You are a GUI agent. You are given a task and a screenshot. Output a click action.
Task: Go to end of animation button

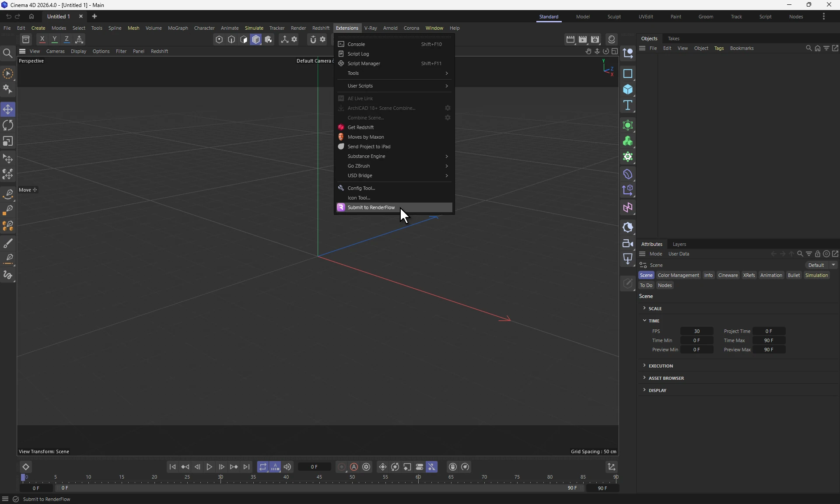click(x=247, y=467)
